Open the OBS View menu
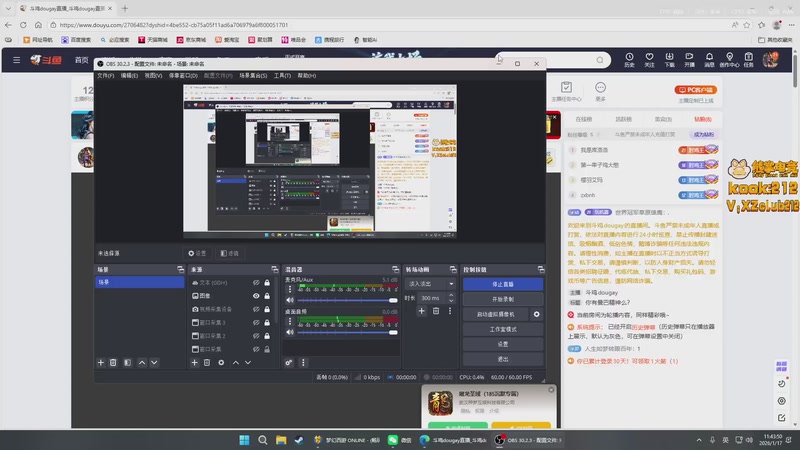The width and height of the screenshot is (800, 450). [153, 76]
